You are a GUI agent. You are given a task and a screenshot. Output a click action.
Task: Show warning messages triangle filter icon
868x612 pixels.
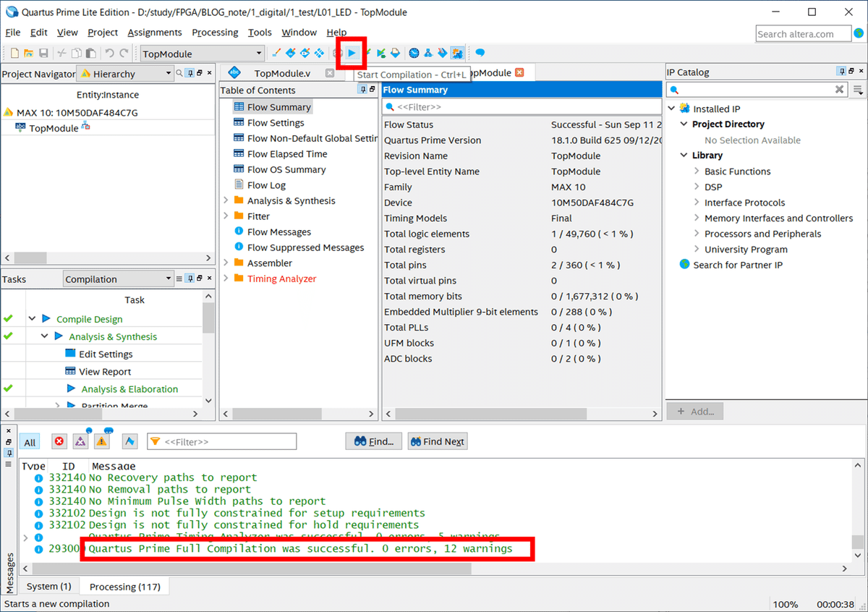pyautogui.click(x=102, y=441)
